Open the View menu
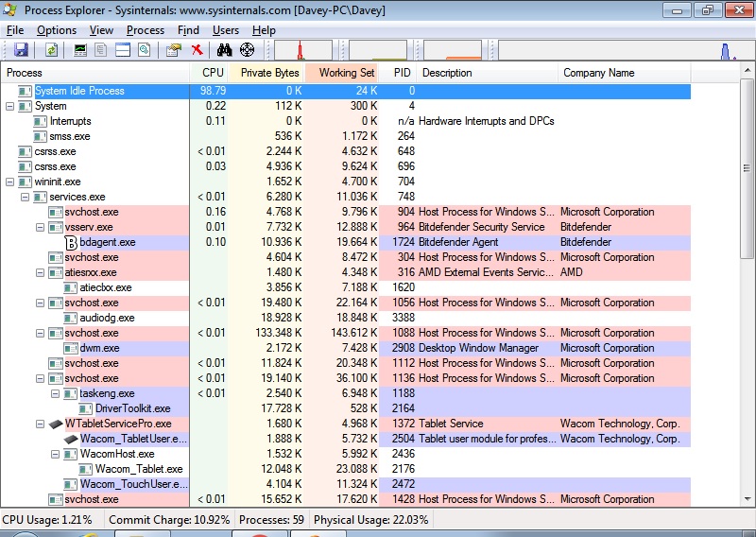Screen dimensions: 756x537 pyautogui.click(x=101, y=30)
